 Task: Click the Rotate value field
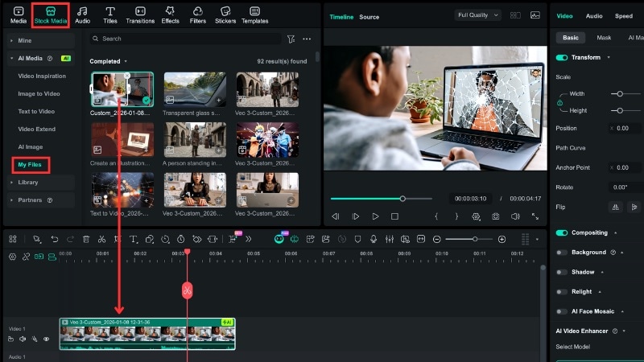point(625,187)
